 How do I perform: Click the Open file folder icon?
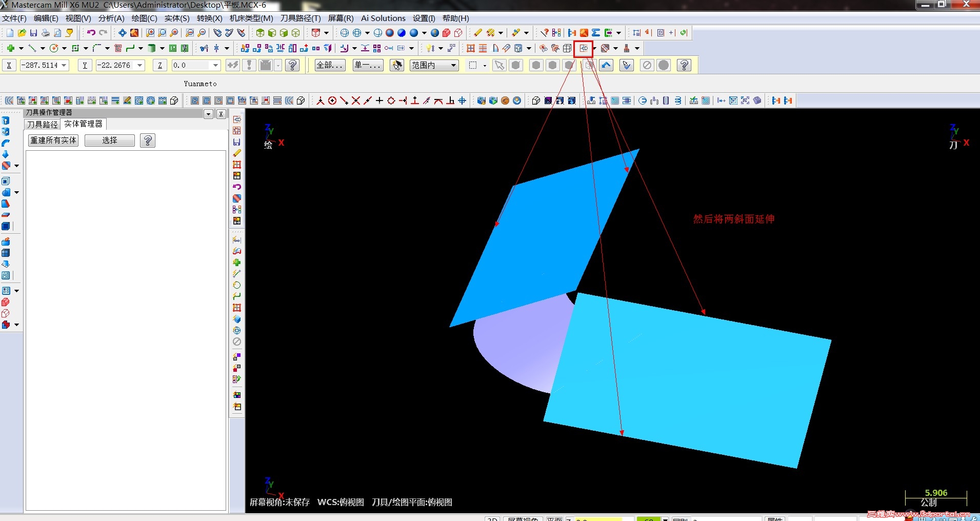pyautogui.click(x=22, y=33)
